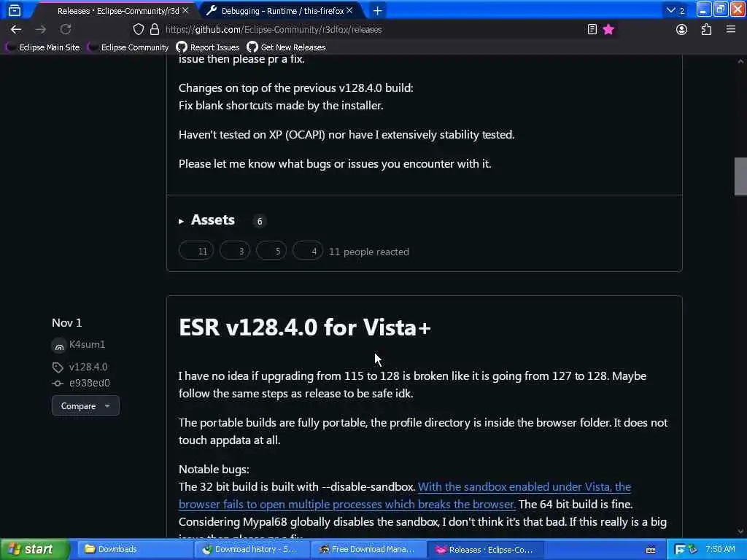Click the K4sum1 avatar icon

59,346
